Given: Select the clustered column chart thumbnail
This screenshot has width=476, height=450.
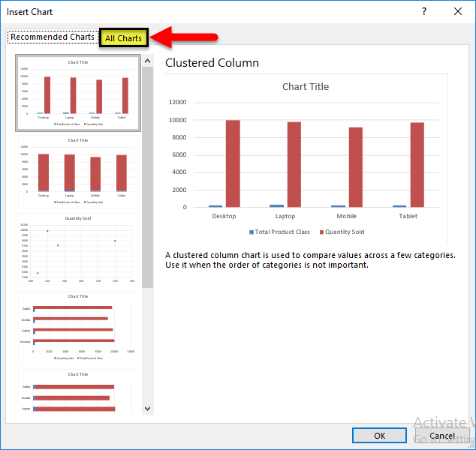Looking at the screenshot, I should 78,93.
